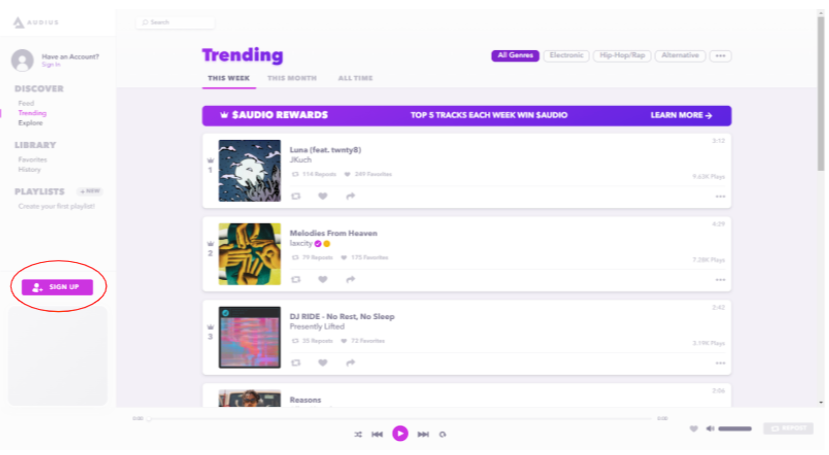
Task: Switch to the THIS MONTH tab
Action: tap(292, 78)
